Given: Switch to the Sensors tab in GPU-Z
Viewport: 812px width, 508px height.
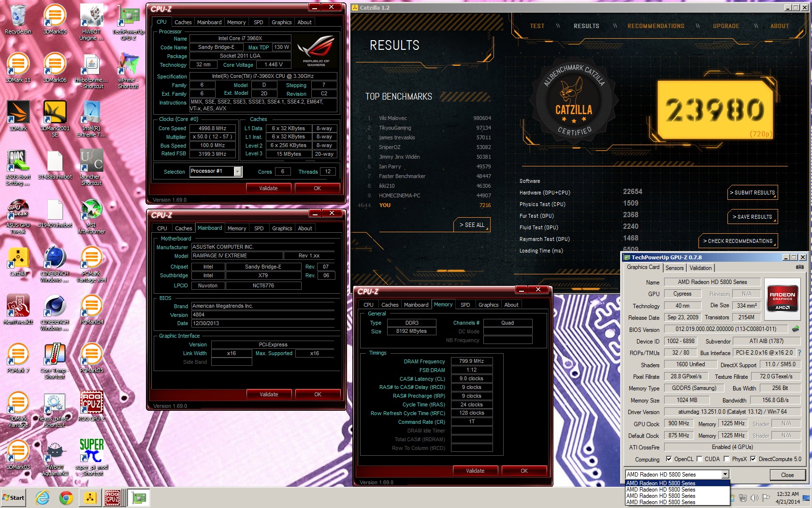Looking at the screenshot, I should (x=674, y=268).
